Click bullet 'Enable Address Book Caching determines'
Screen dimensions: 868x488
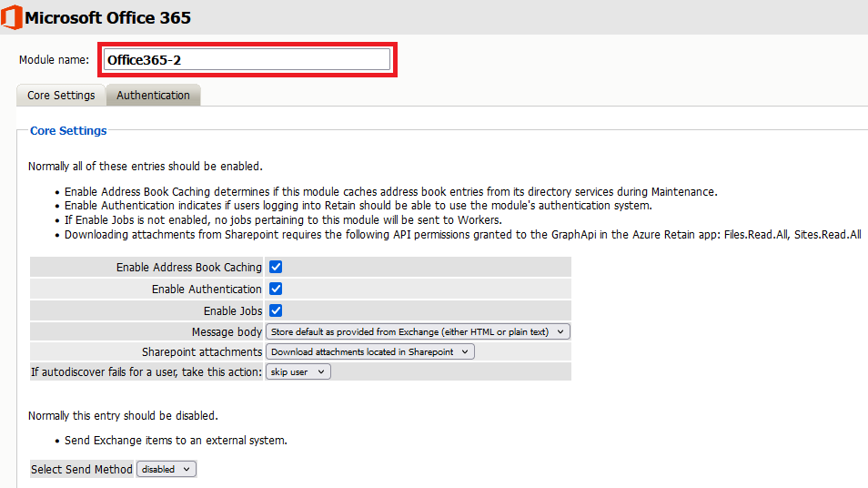point(391,192)
